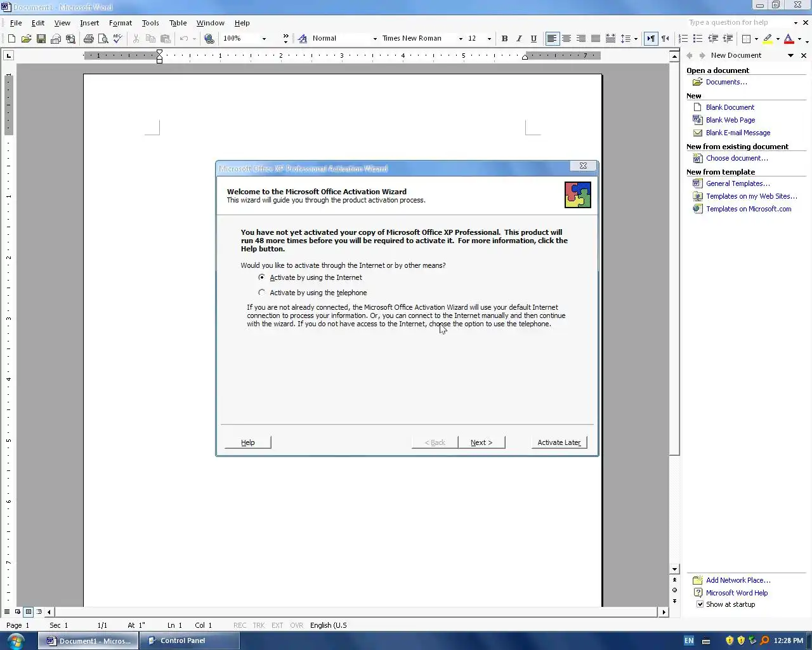Open the Font size dropdown
Screen dimensions: 812x650
(489, 39)
